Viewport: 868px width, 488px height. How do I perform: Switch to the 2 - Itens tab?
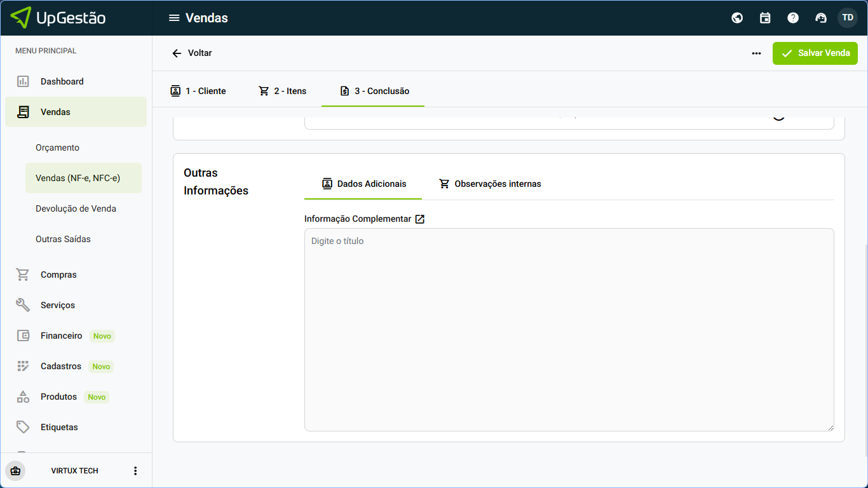click(x=283, y=91)
